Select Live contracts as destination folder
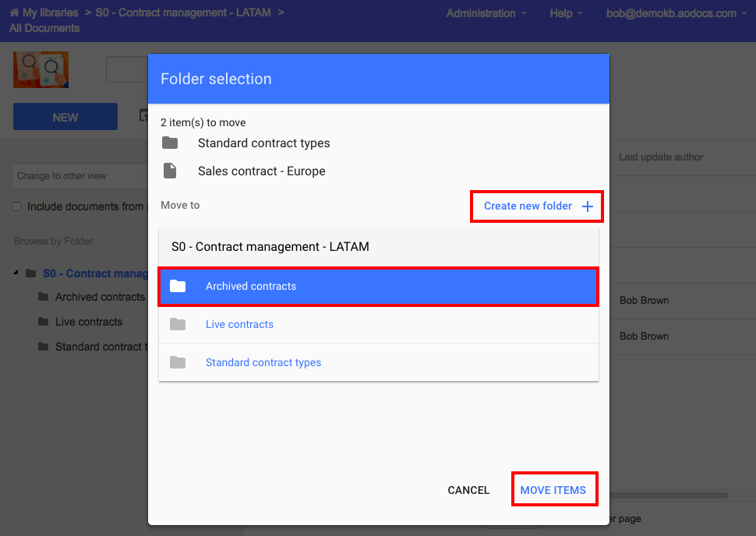The image size is (756, 536). point(239,324)
